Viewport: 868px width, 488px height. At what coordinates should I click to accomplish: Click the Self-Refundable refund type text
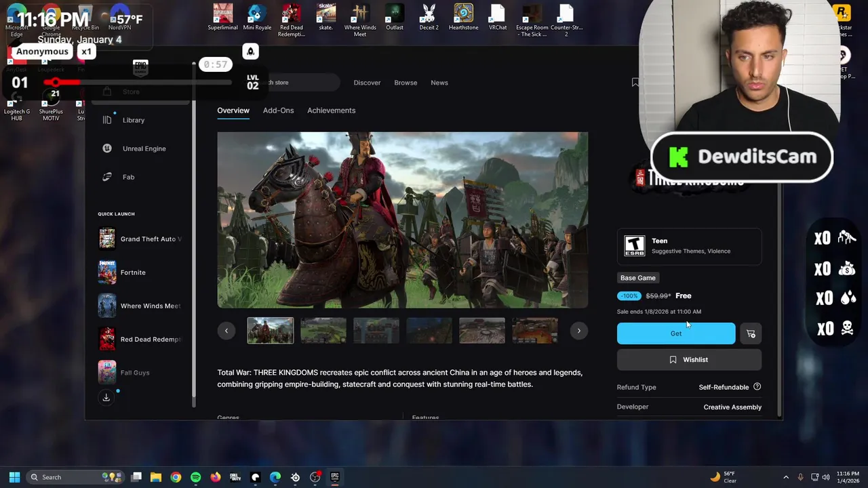click(724, 387)
